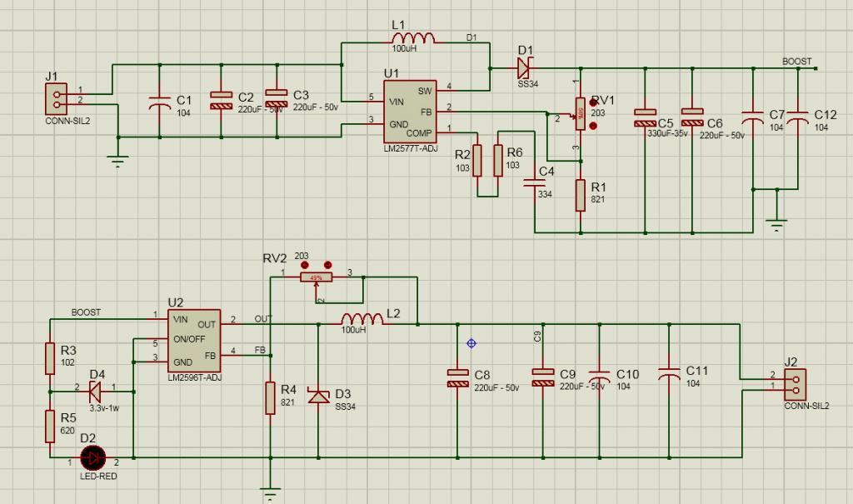Click the '100uH' value under L2
The height and width of the screenshot is (504, 853).
click(x=353, y=331)
